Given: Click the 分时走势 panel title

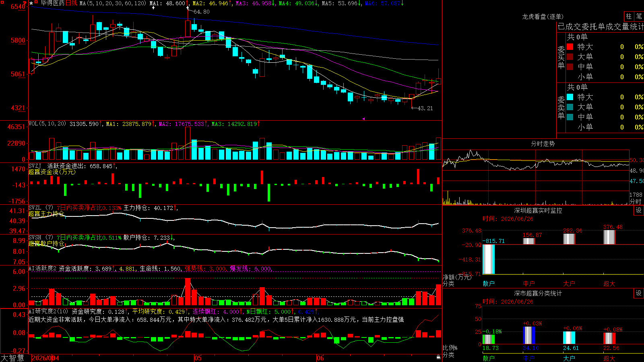Looking at the screenshot, I should (543, 144).
